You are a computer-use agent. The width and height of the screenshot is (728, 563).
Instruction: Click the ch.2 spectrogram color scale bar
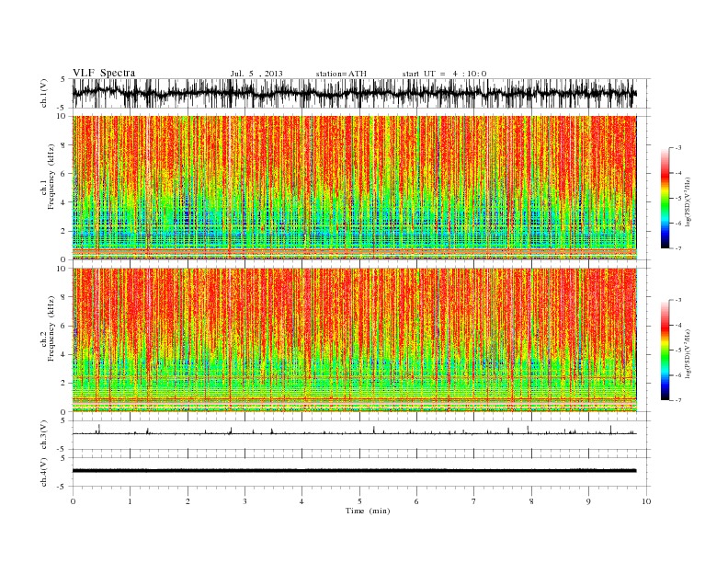click(665, 350)
